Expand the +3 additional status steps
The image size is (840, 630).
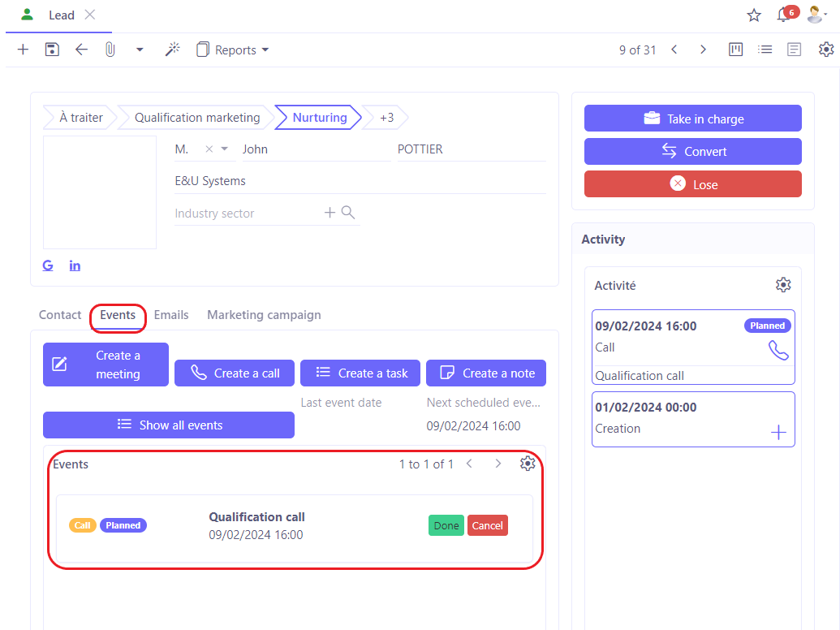(386, 118)
